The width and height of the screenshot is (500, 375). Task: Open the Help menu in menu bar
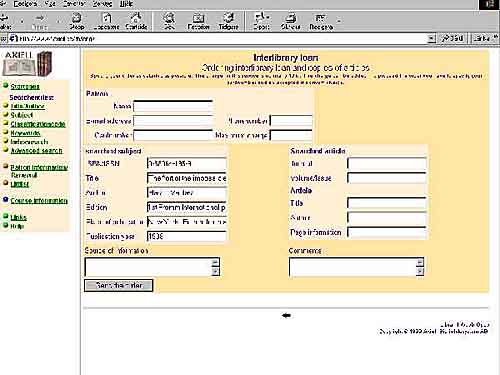click(126, 4)
